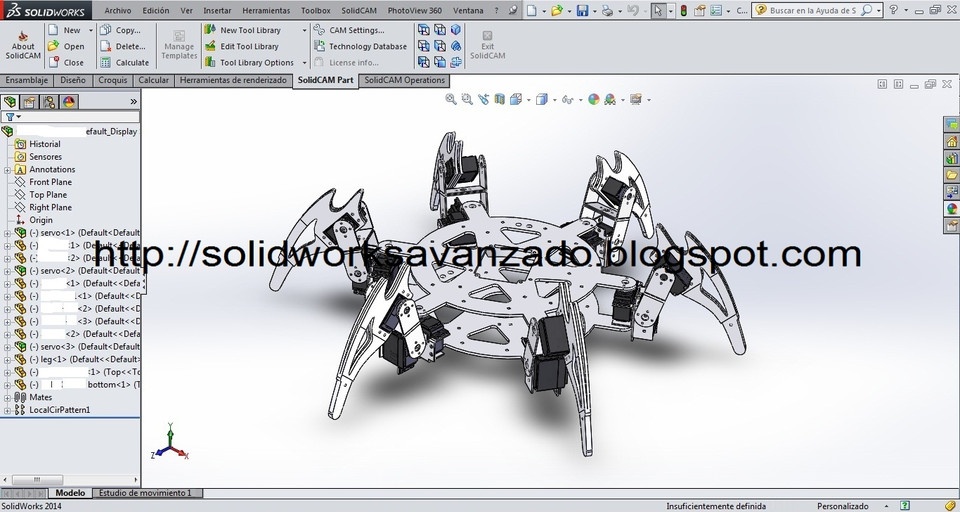The height and width of the screenshot is (512, 960).
Task: Switch to the PropertyManager tab icon
Action: click(29, 102)
